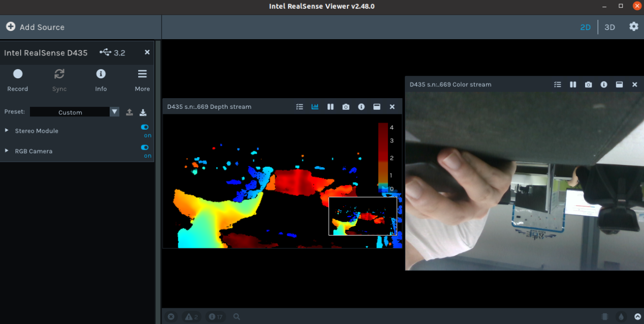Click the depth color scale bar
This screenshot has height=324, width=644.
tap(383, 155)
